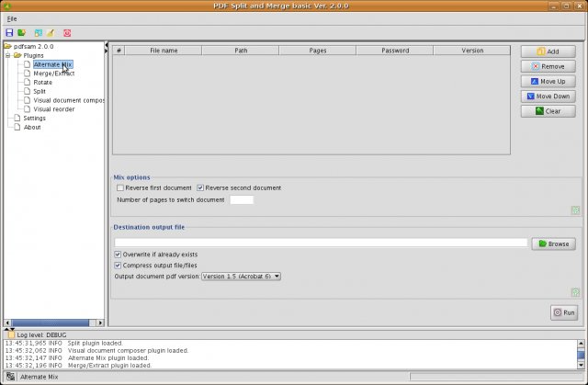
Task: Click the log scrollbar down arrow
Action: pyautogui.click(x=581, y=365)
